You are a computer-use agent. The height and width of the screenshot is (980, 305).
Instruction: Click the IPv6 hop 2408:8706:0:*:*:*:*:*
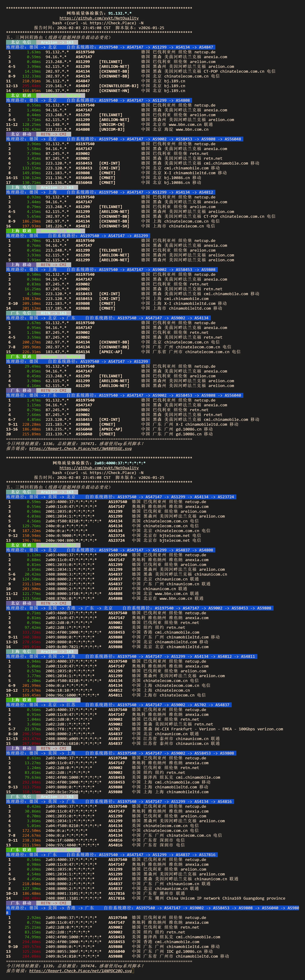click(70, 598)
